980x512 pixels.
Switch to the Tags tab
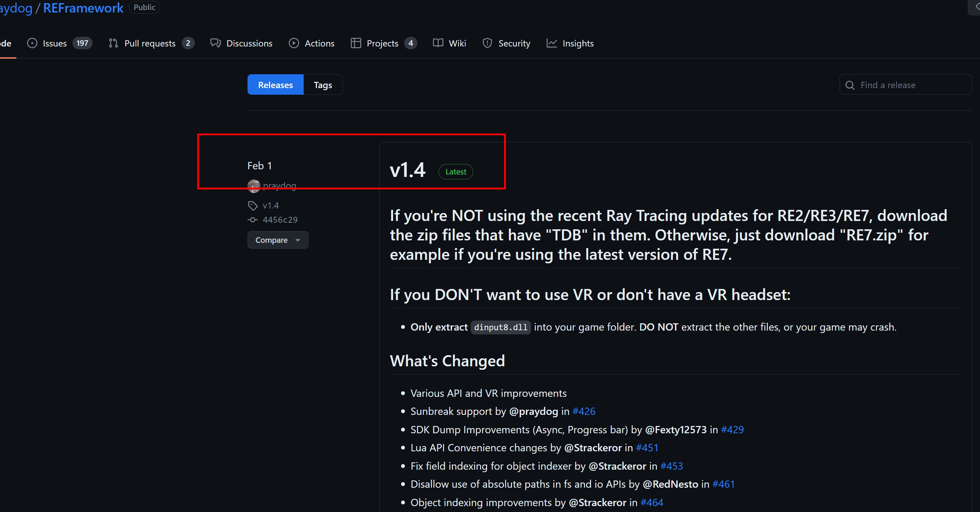pos(323,85)
